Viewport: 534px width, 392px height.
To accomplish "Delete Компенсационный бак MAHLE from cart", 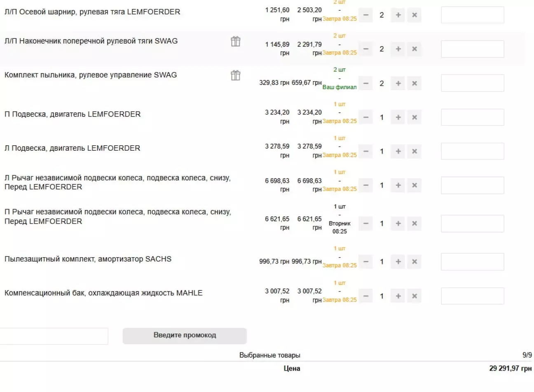I will pyautogui.click(x=414, y=296).
